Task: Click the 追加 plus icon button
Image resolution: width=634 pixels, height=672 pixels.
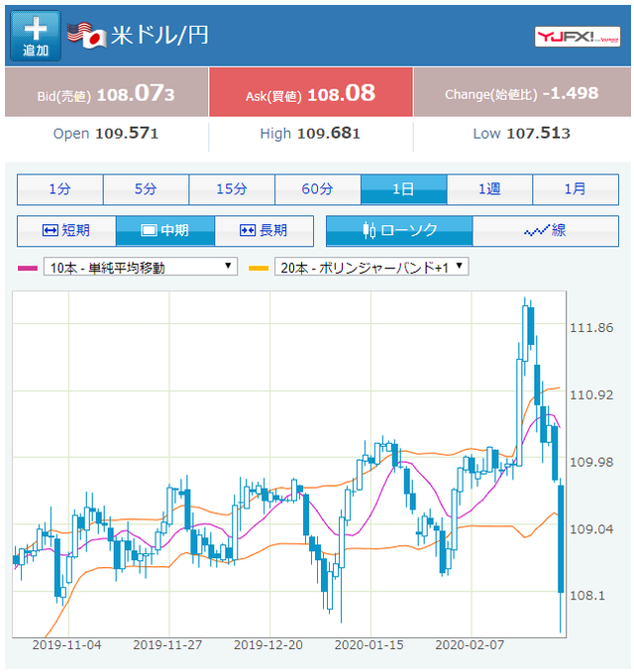Action: tap(36, 36)
